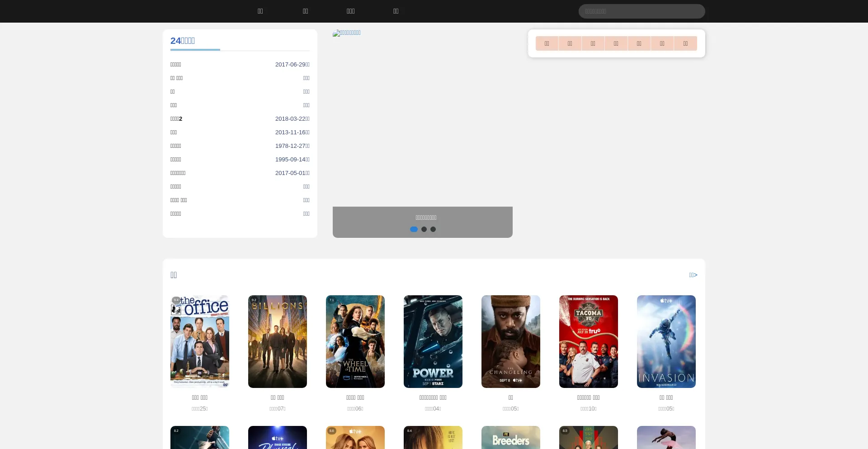Select the leftmost pink category tab
This screenshot has width=868, height=449.
pyautogui.click(x=547, y=43)
